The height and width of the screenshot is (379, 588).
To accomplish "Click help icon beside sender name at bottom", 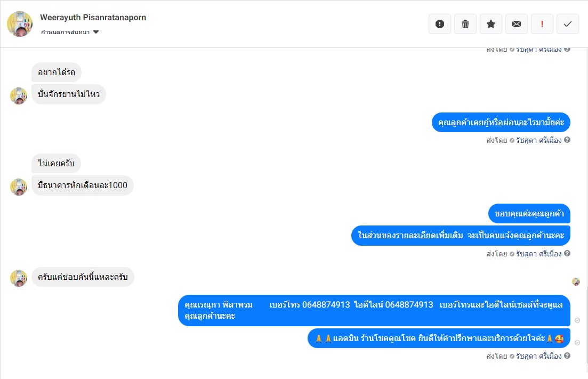I will 567,356.
